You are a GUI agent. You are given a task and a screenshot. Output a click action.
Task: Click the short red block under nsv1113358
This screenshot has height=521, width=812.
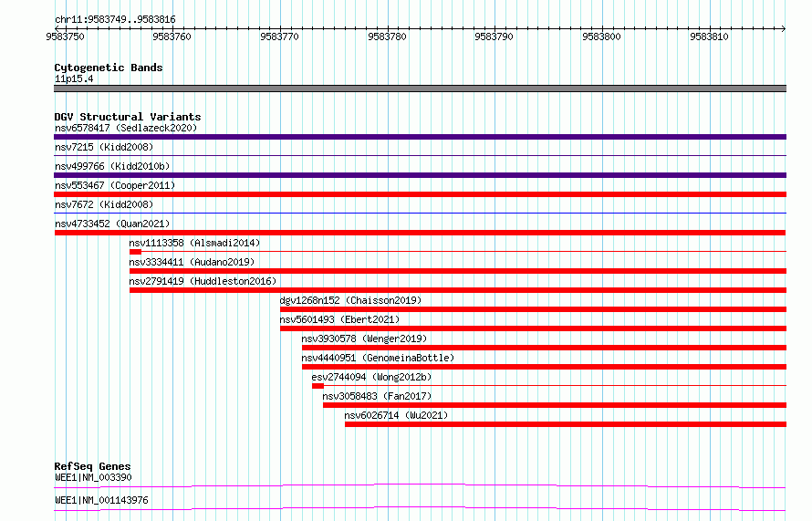coord(135,252)
